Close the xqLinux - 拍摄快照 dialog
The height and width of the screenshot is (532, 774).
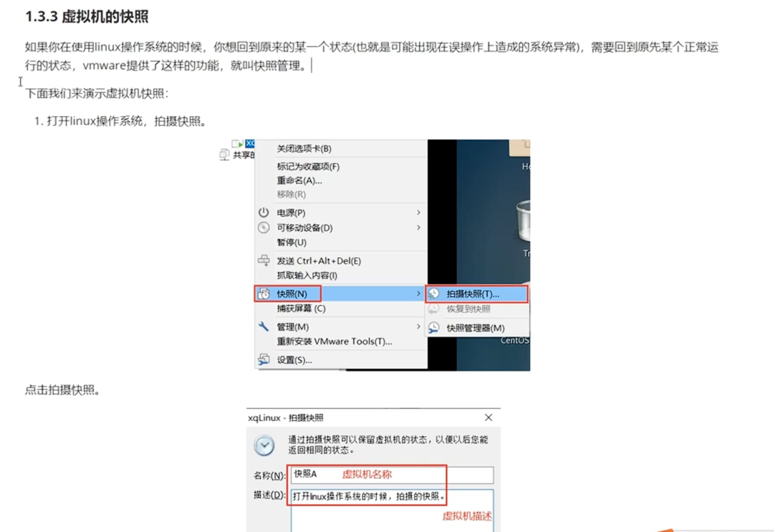coord(488,417)
